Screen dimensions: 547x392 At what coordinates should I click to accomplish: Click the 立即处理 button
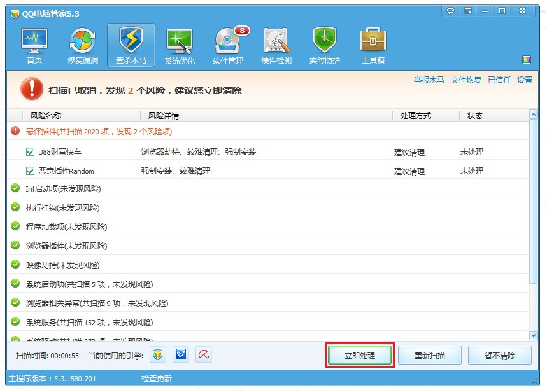[x=360, y=356]
